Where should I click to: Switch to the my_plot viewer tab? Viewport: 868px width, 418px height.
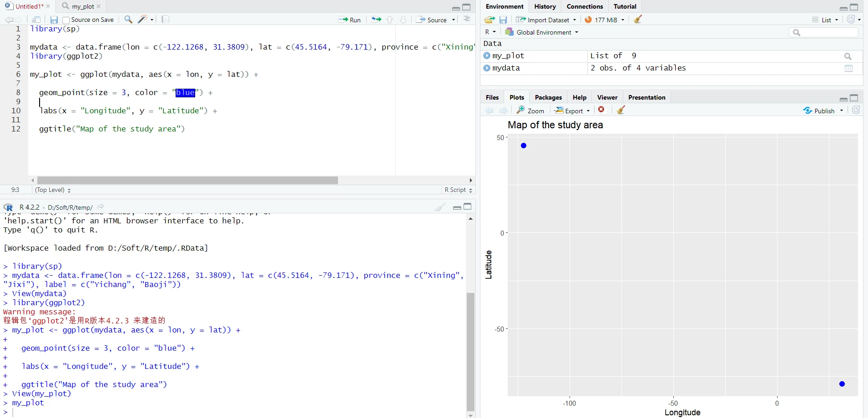coord(83,6)
